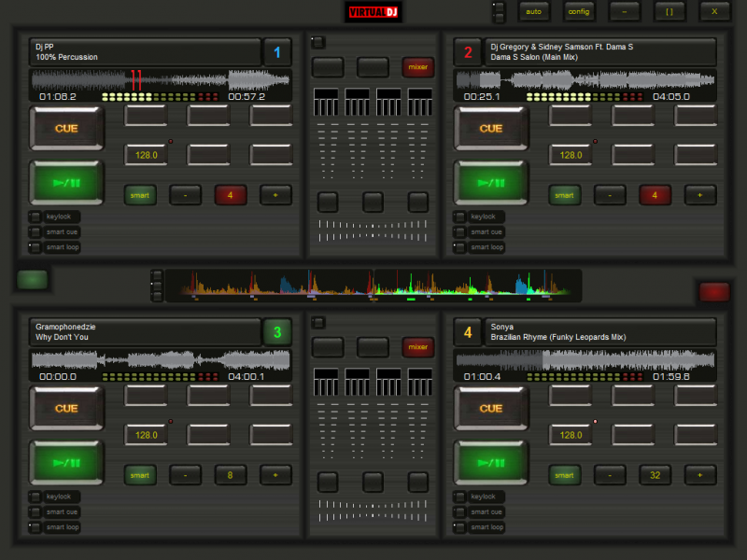Screen dimensions: 747x560
Task: Click the 01:08.2 elapsed time on deck 1
Action: (58, 97)
